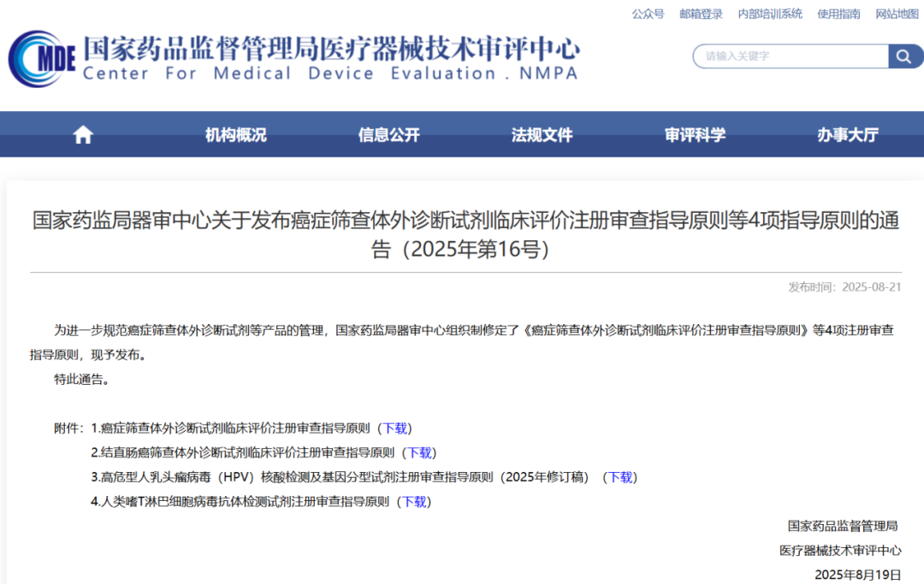Download attachment 4 人类嗜T淋巴细胞病毒 guideline

click(x=414, y=502)
